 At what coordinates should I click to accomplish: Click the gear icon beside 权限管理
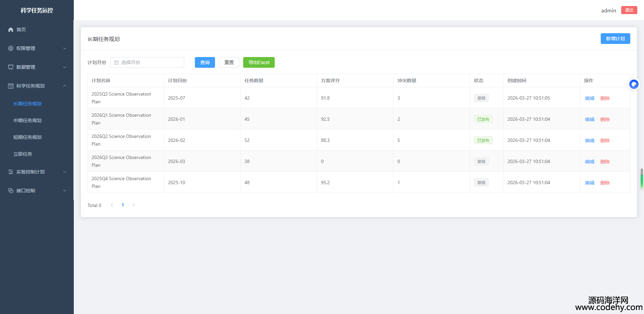click(11, 48)
